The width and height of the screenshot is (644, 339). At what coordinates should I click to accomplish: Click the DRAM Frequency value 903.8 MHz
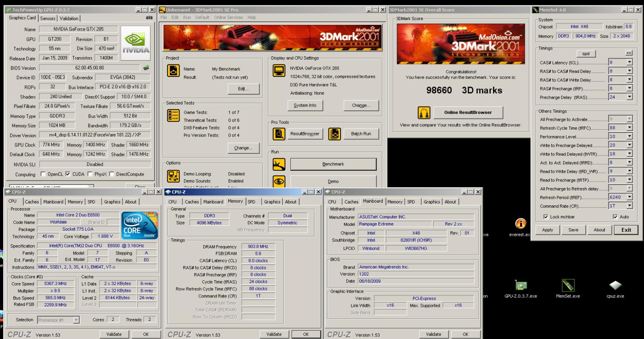(x=258, y=246)
